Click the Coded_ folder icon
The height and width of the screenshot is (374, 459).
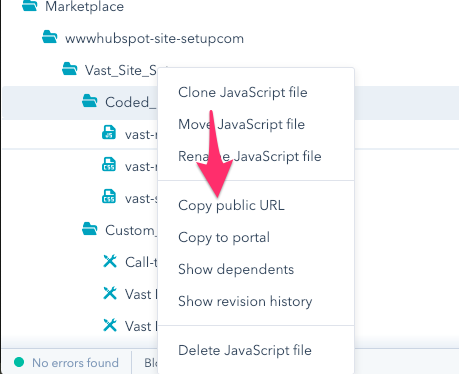90,101
